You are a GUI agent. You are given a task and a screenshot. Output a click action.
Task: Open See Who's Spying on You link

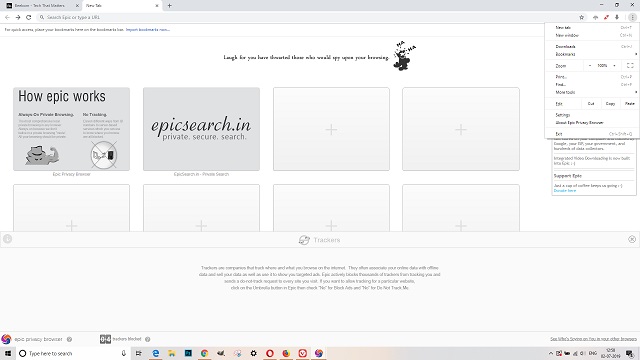pyautogui.click(x=593, y=339)
